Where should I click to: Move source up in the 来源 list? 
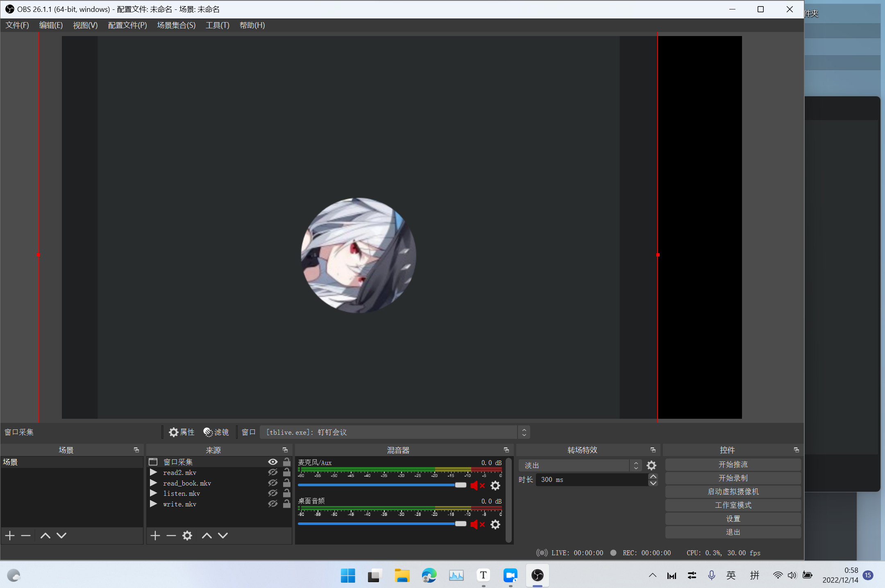point(207,536)
